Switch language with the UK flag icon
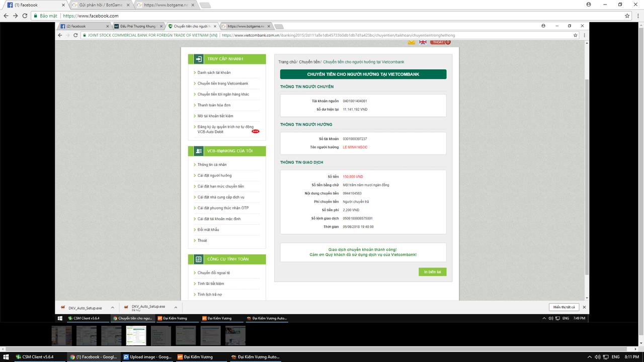Screen dimensions: 644x362 423,42
